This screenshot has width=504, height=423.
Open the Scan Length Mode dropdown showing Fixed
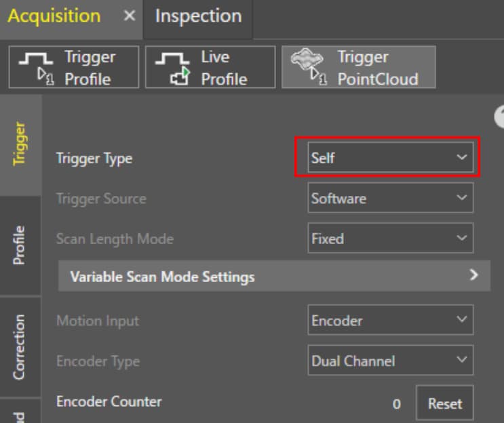point(390,239)
